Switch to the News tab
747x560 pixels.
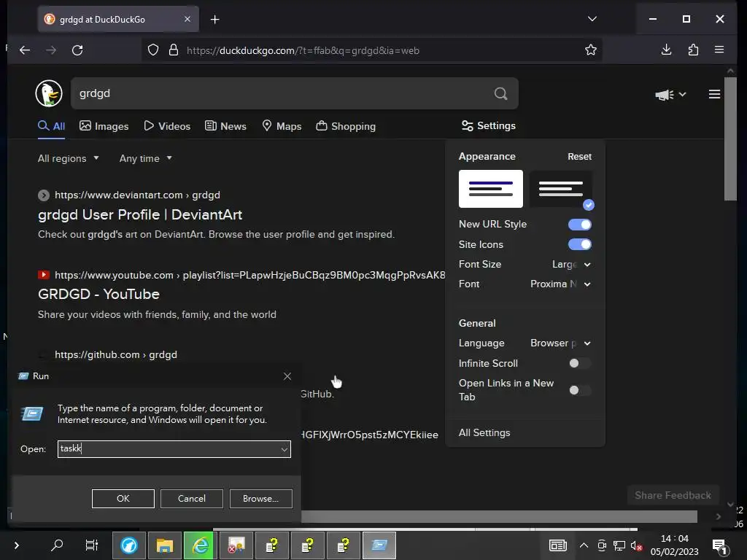[226, 126]
